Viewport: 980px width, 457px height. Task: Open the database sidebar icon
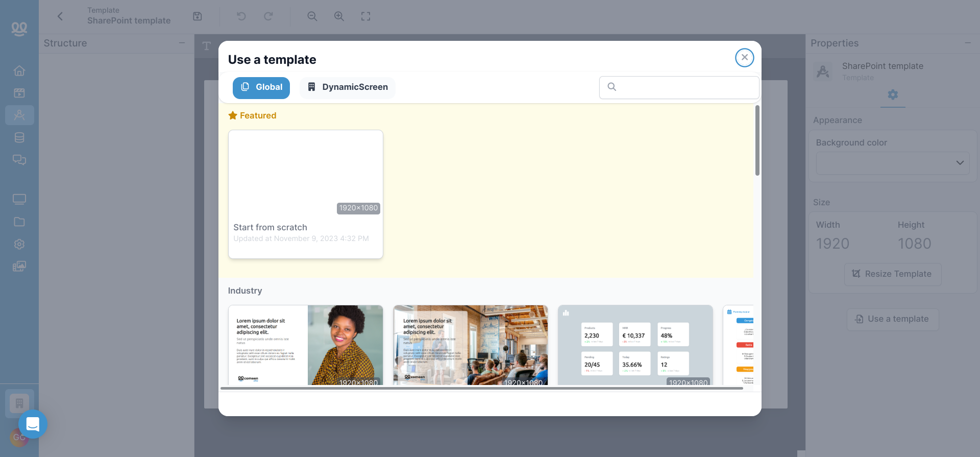[19, 137]
